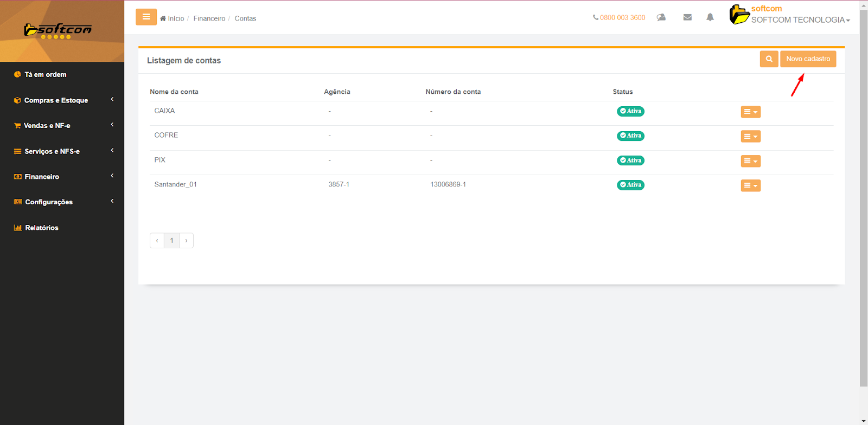This screenshot has width=868, height=425.
Task: Open the envelope mail icon
Action: [687, 17]
